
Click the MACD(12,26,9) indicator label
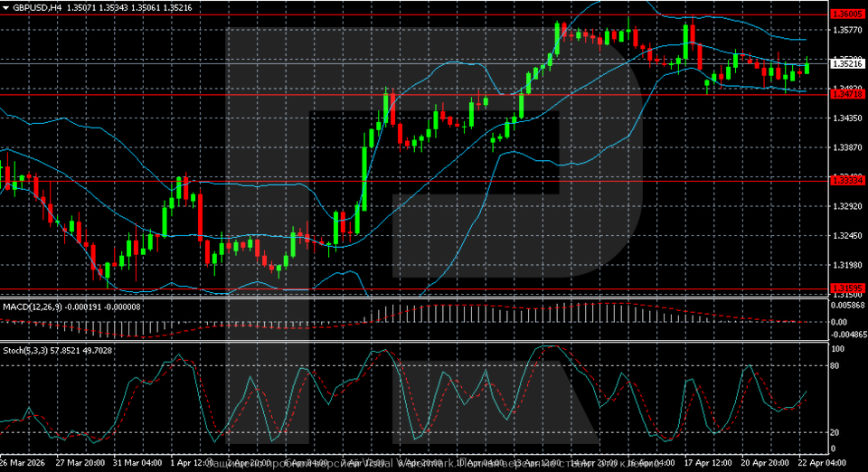pos(33,307)
